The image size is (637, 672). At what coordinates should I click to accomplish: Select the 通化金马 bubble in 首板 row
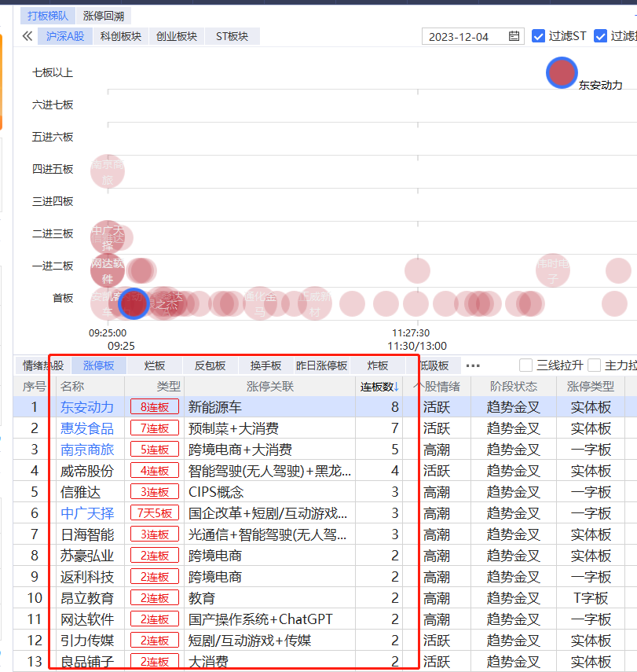click(x=260, y=303)
